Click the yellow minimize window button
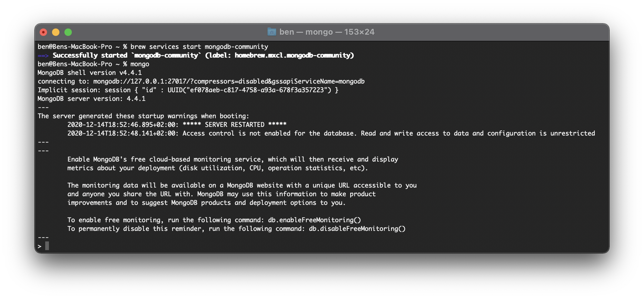 [56, 32]
